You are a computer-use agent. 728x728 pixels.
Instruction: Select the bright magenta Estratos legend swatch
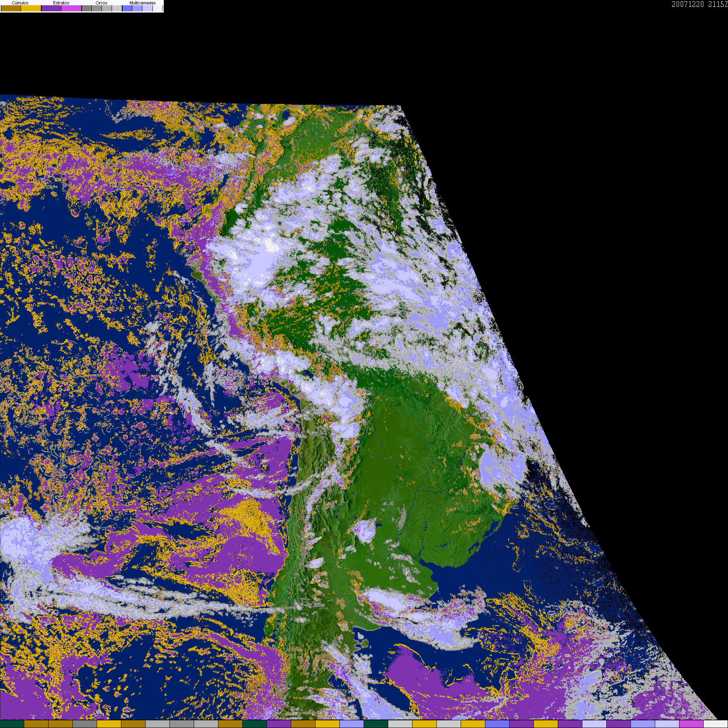pyautogui.click(x=72, y=8)
